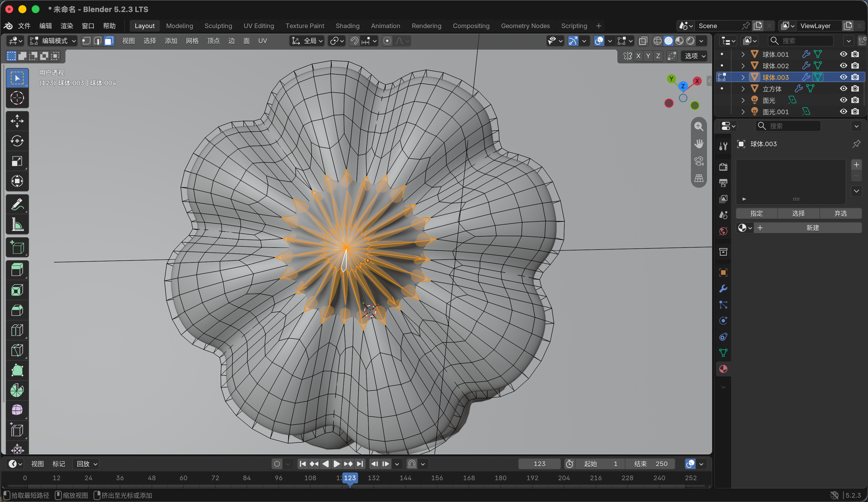Viewport: 868px width, 502px height.
Task: Select the Cursor tool in toolbar
Action: pos(17,98)
